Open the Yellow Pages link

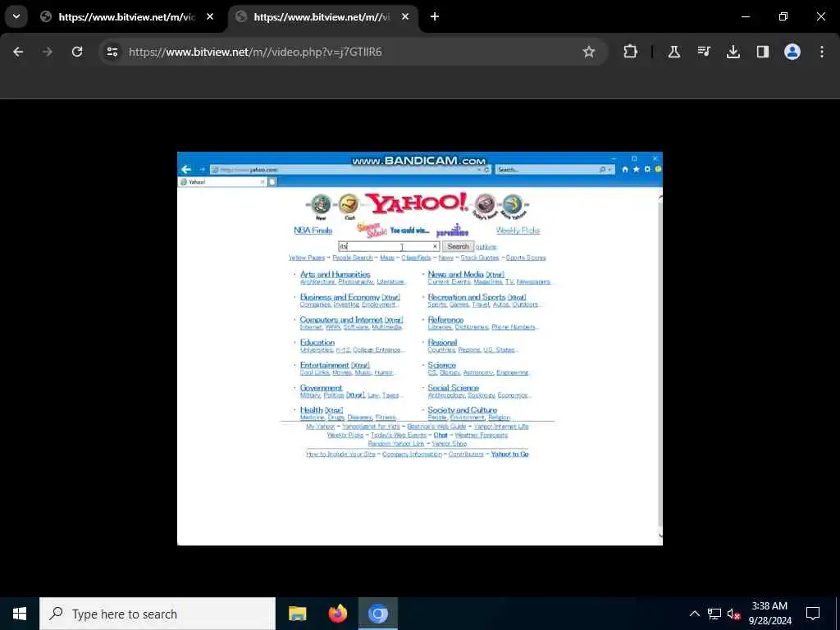click(307, 258)
